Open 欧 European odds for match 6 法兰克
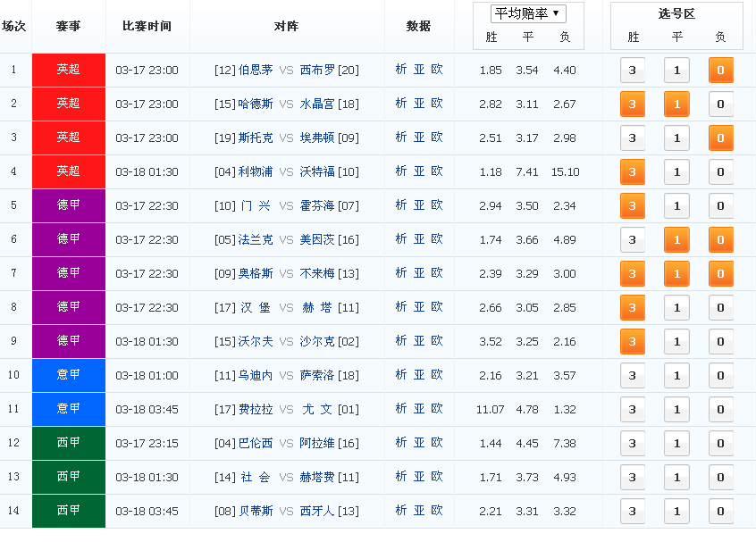The image size is (756, 542). click(x=437, y=239)
